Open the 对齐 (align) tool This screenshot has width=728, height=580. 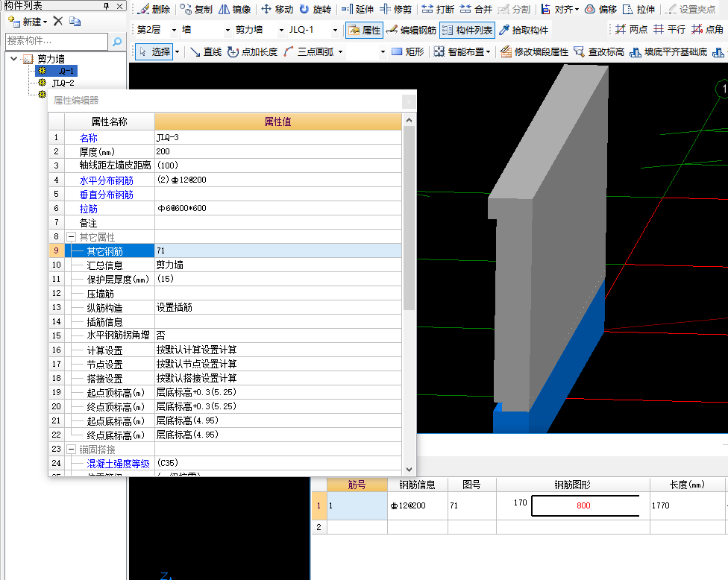point(560,9)
